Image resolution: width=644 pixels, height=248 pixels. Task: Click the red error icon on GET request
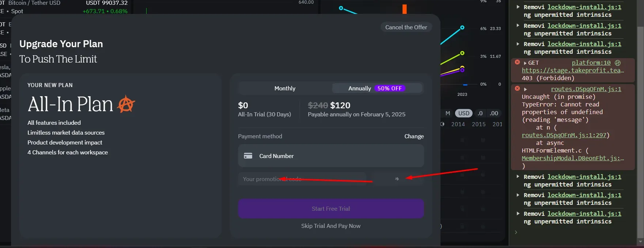(517, 63)
